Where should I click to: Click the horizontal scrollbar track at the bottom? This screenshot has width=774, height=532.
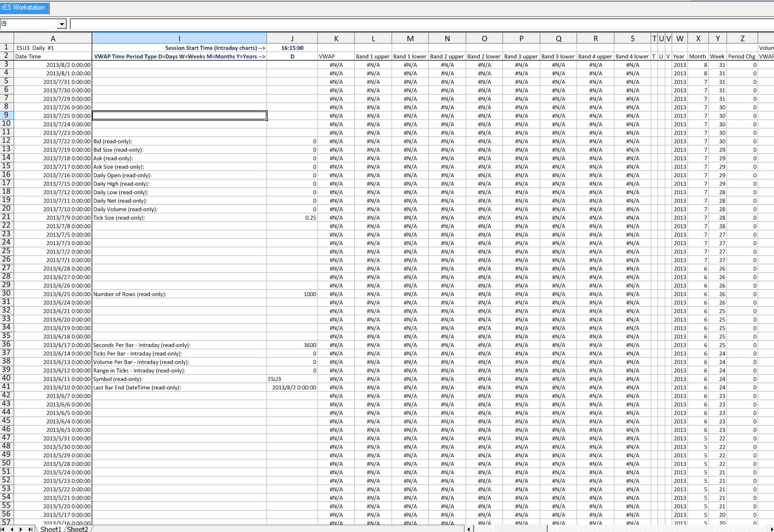[622, 529]
